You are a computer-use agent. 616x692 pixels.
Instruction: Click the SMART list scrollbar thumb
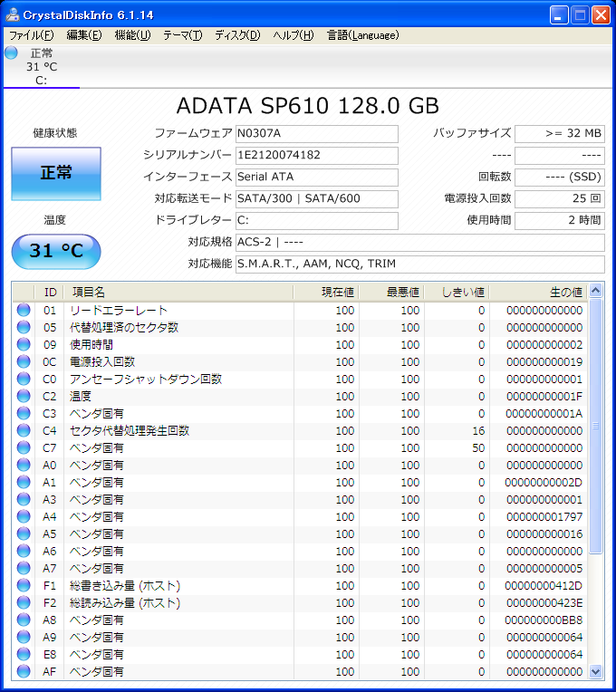coord(596,426)
